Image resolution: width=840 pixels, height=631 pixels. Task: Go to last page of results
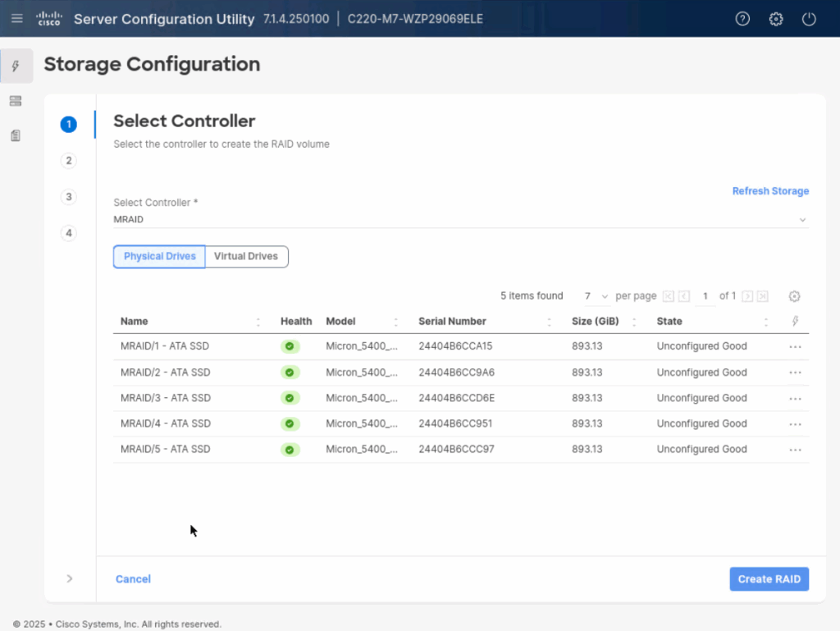pos(763,296)
